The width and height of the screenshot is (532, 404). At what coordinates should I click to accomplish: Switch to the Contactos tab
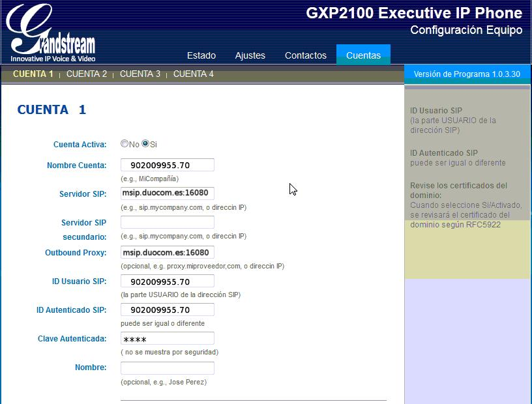305,55
